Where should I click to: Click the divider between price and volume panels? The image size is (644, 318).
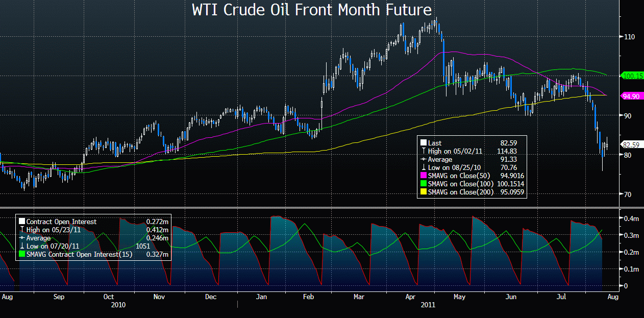pyautogui.click(x=321, y=207)
